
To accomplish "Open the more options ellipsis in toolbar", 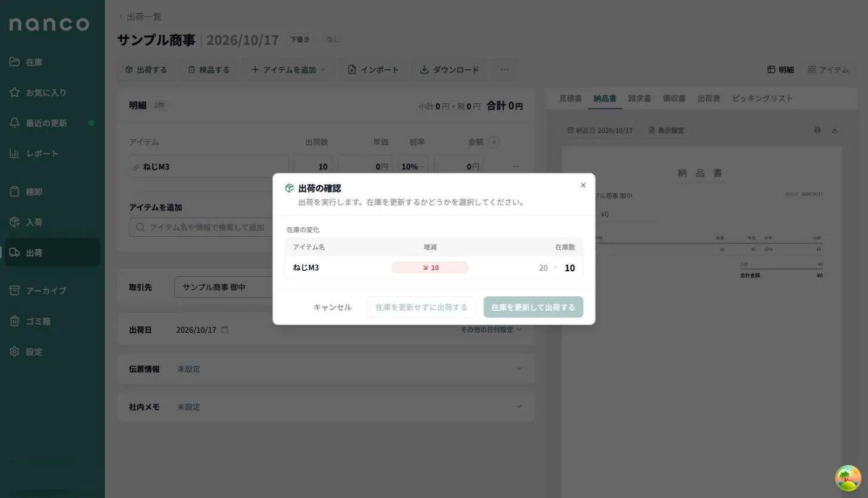I will point(504,70).
